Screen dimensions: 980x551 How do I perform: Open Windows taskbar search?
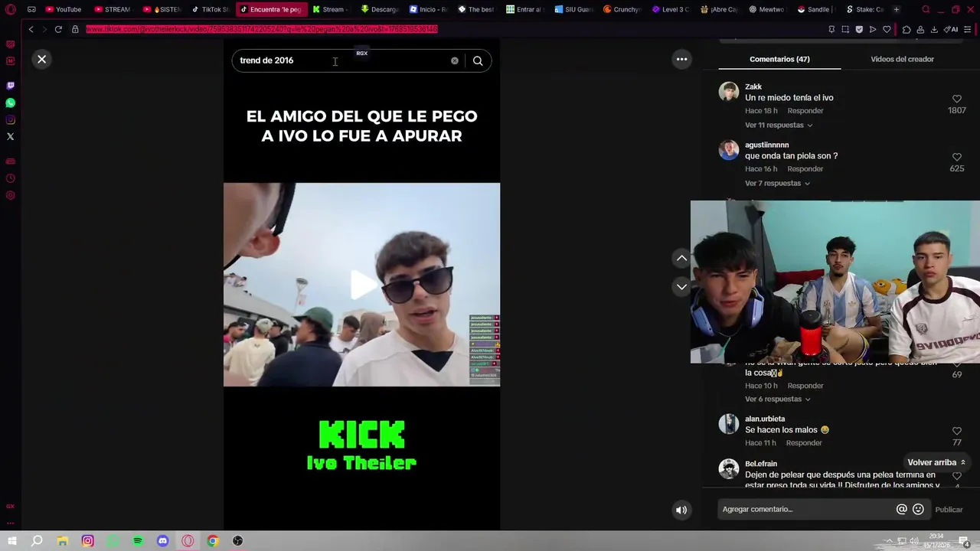[37, 541]
